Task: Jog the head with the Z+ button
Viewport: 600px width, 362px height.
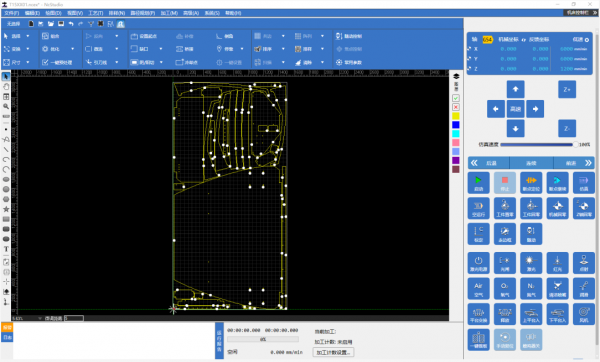Action: (567, 89)
